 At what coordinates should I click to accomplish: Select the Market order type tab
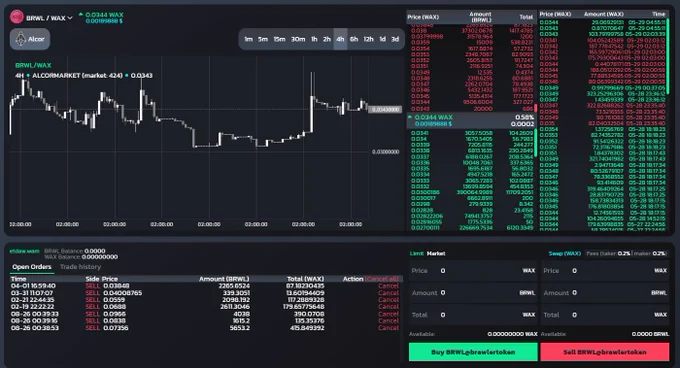point(436,254)
